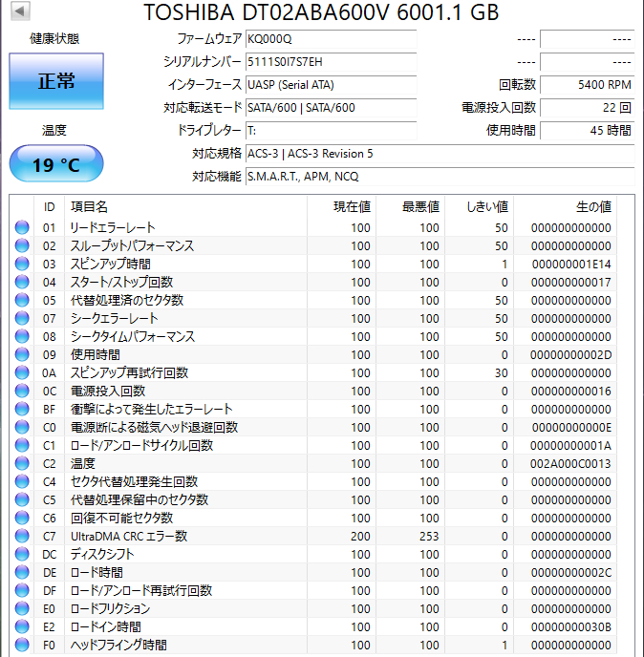This screenshot has height=657, width=644.
Task: Select the スピンアップ時間 attribute name
Action: tap(110, 264)
